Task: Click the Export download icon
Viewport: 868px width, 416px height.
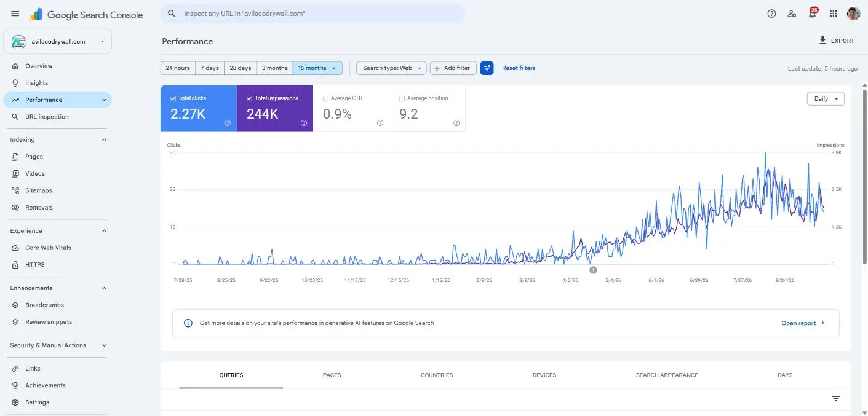Action: tap(822, 41)
